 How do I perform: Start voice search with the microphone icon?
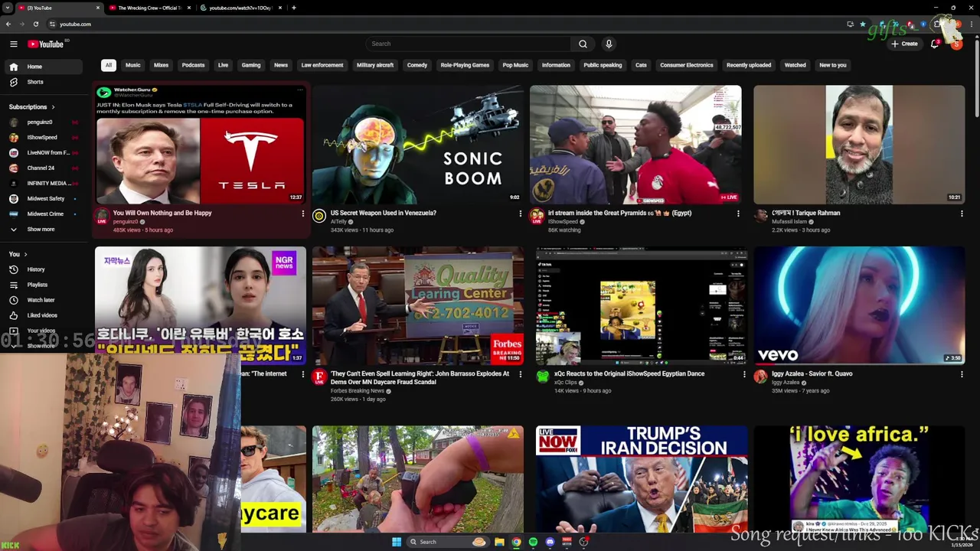point(609,44)
